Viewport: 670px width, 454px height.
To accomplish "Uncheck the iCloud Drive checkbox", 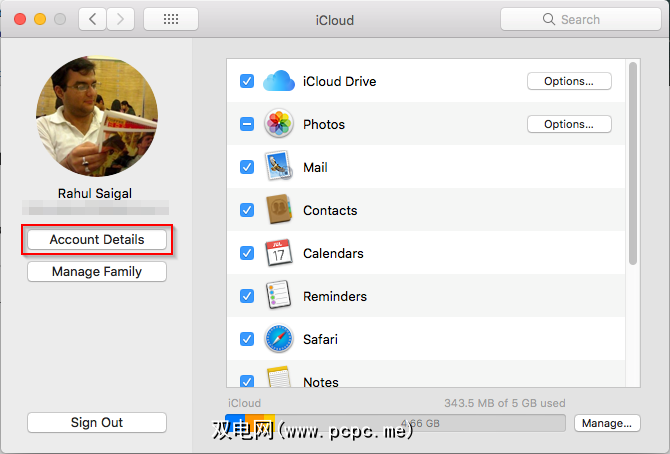I will tap(247, 81).
